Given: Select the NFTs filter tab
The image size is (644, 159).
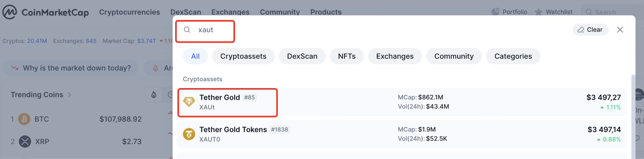Looking at the screenshot, I should pos(347,56).
